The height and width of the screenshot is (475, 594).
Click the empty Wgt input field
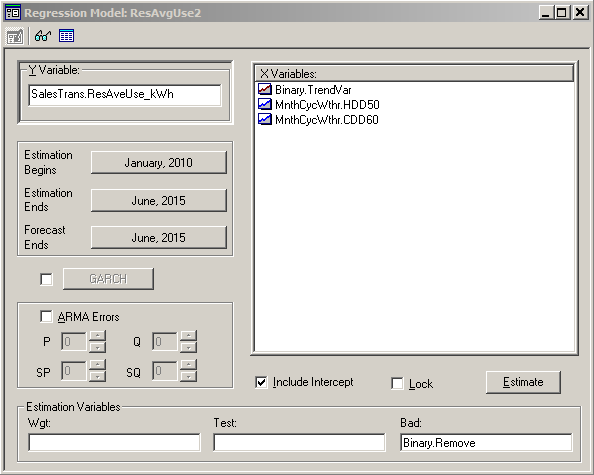click(x=114, y=442)
